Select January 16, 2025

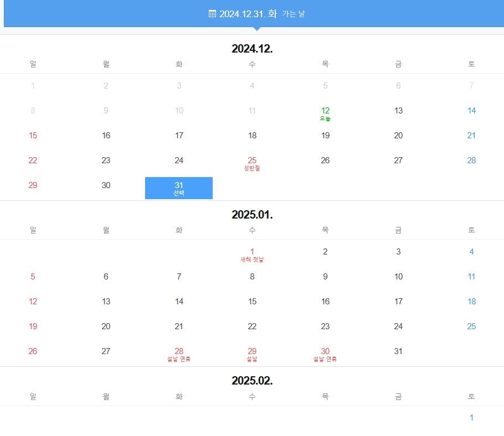coord(325,302)
